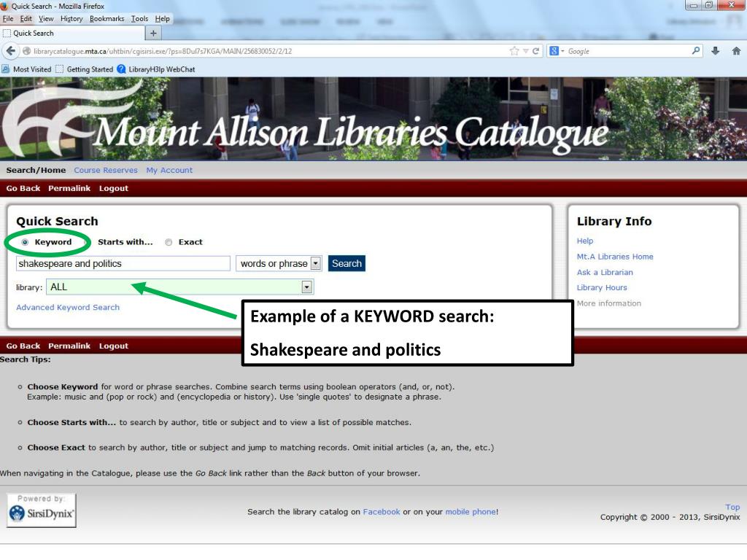Open the View menu

(x=46, y=18)
